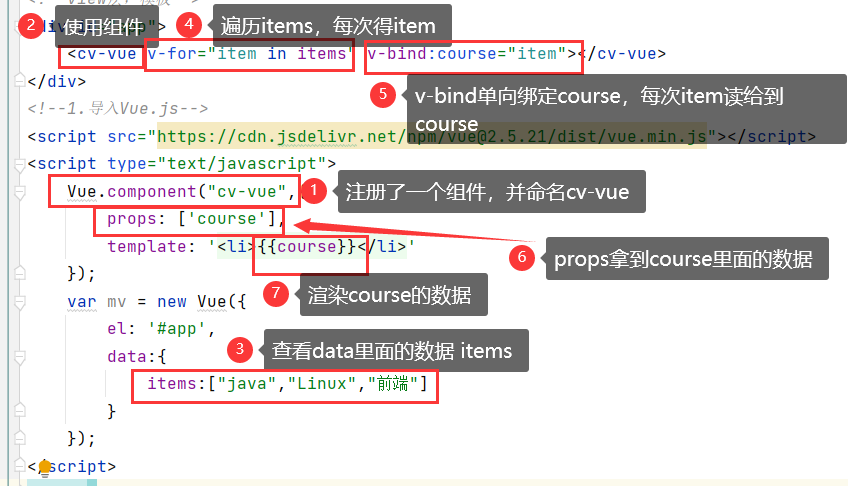Click the red marker numbered 6
This screenshot has width=848, height=486.
(x=520, y=257)
